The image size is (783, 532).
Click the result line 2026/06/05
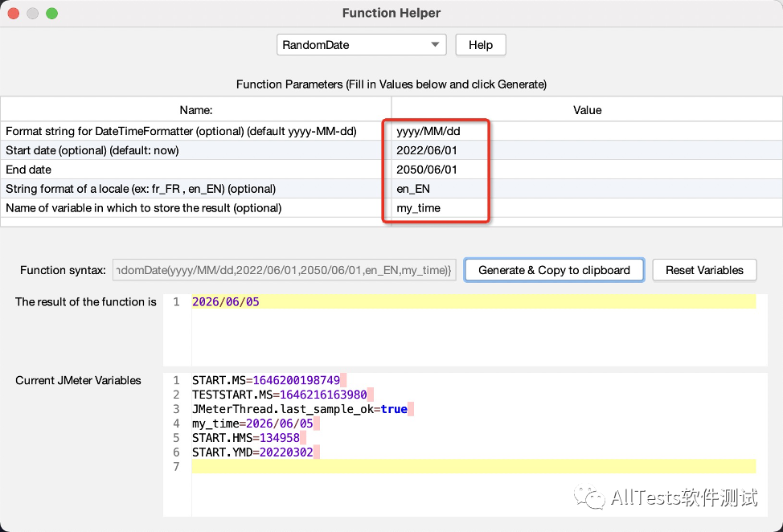click(x=473, y=301)
